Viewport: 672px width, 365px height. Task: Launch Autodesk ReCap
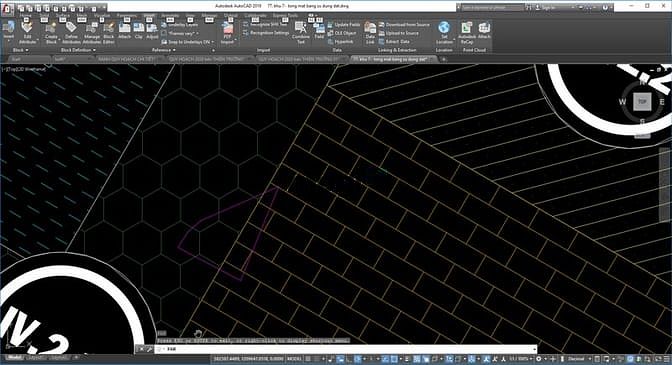point(467,33)
